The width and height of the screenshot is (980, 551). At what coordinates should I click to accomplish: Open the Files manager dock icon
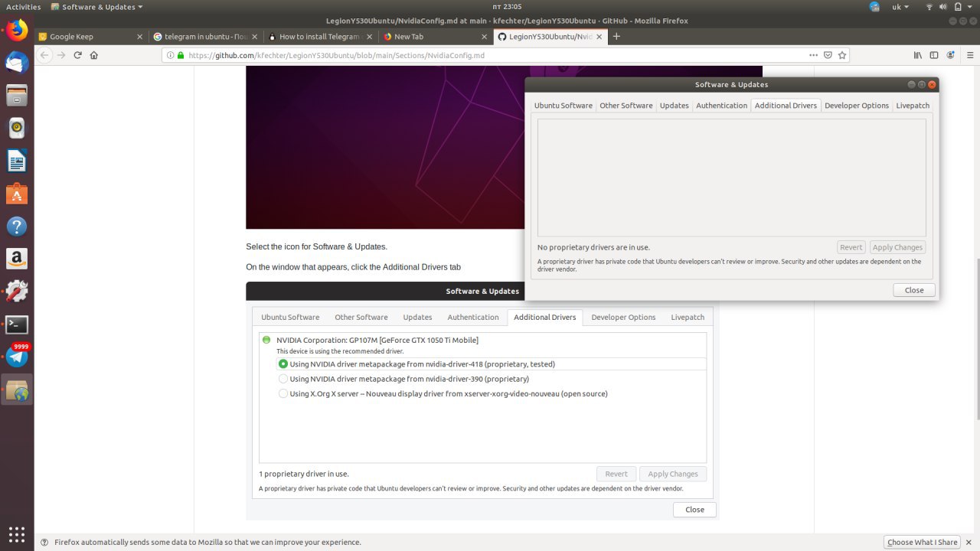click(x=17, y=96)
